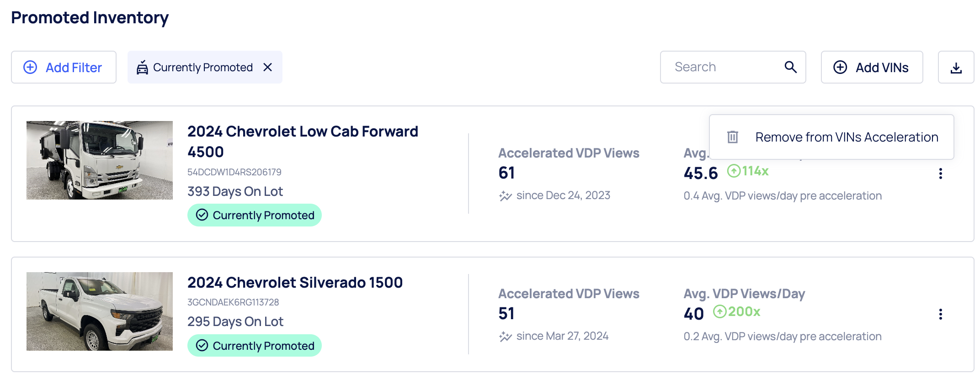Select Remove from VINs Acceleration
This screenshot has width=980, height=379.
pyautogui.click(x=846, y=137)
